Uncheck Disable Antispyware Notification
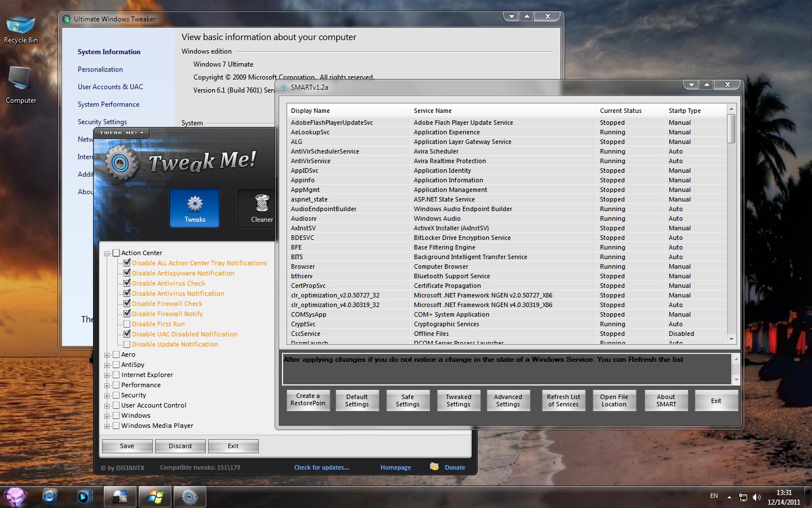Screen dimensions: 812x508 pyautogui.click(x=127, y=273)
